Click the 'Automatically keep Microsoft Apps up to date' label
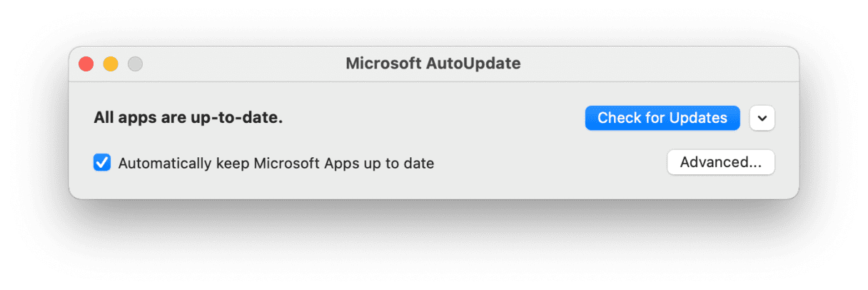This screenshot has height=290, width=868. 276,163
